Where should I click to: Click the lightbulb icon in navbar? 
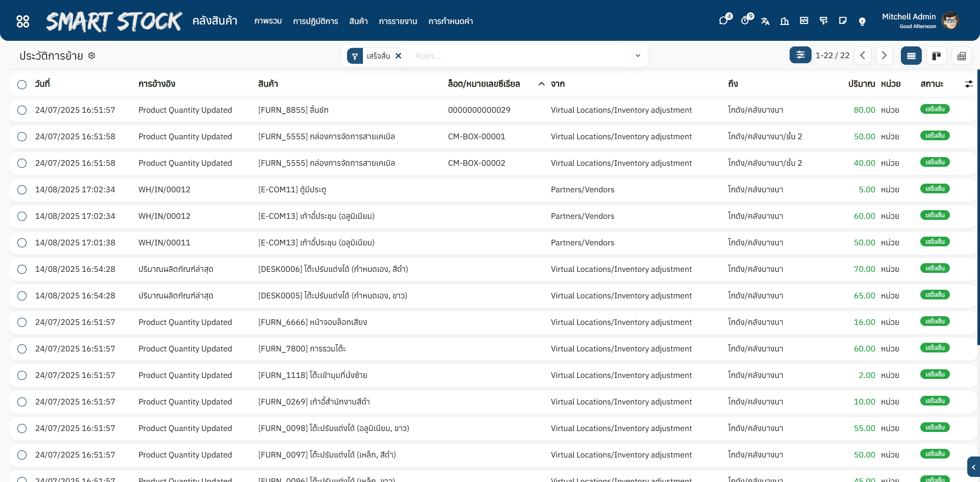(862, 21)
